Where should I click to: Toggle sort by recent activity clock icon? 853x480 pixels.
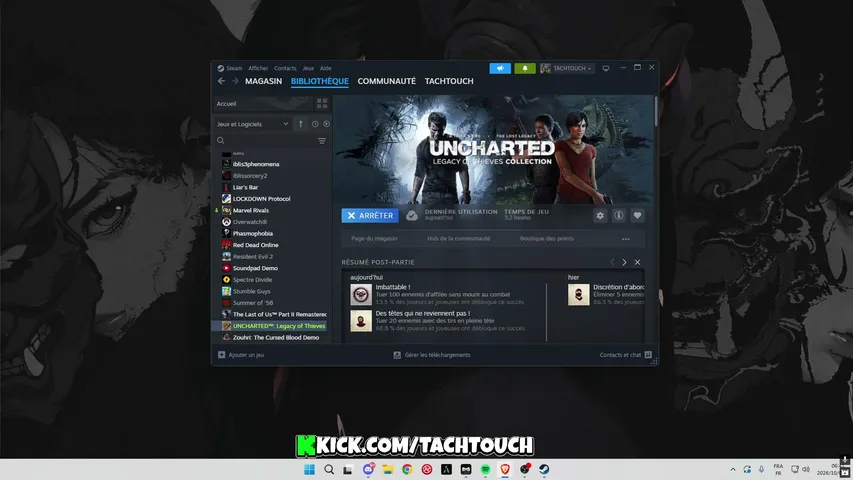(315, 124)
